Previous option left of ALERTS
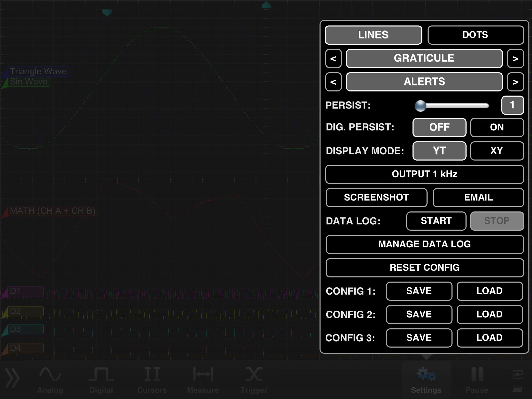 [x=333, y=82]
